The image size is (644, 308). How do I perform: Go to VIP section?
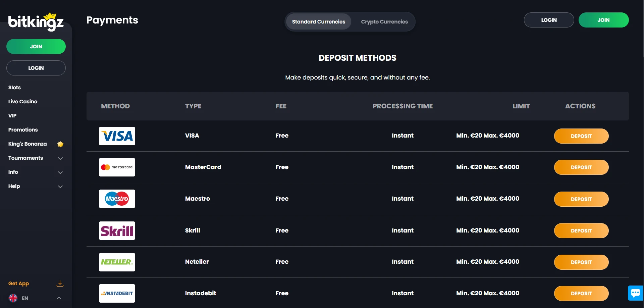[12, 116]
